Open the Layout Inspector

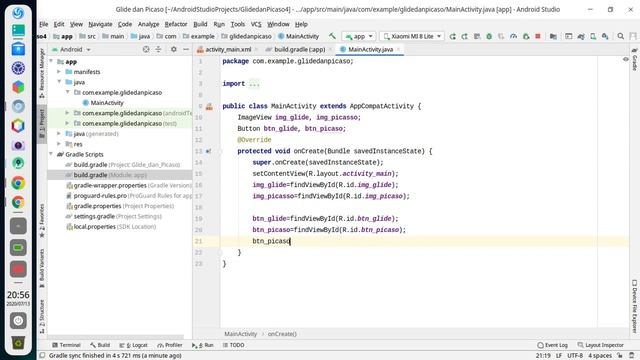click(601, 345)
